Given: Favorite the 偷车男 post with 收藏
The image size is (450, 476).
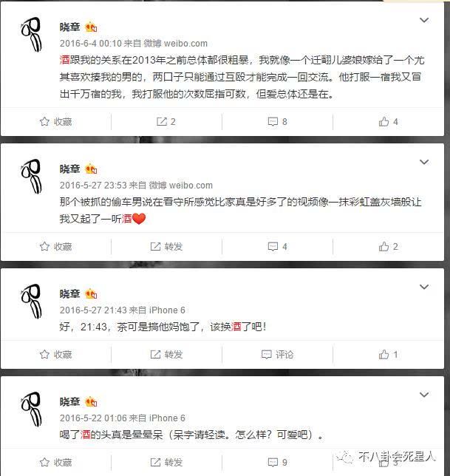Looking at the screenshot, I should 55,247.
